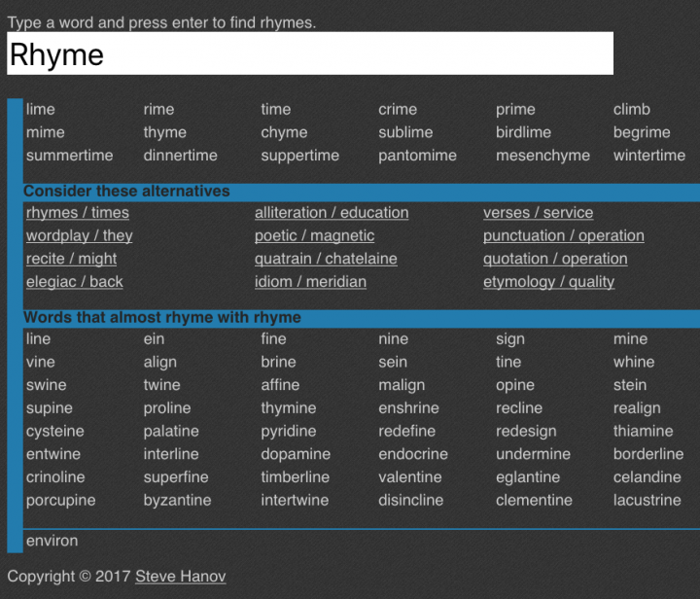
Task: Pick the word suppertime
Action: [x=300, y=156]
